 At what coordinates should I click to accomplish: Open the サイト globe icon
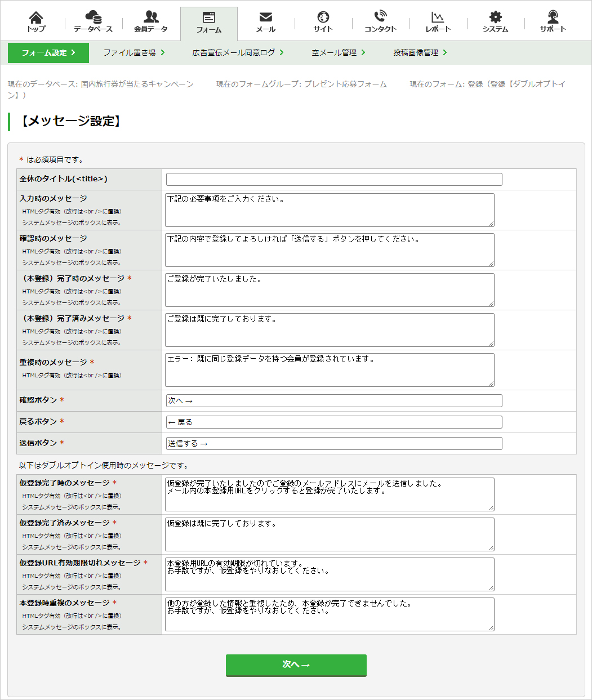[323, 23]
